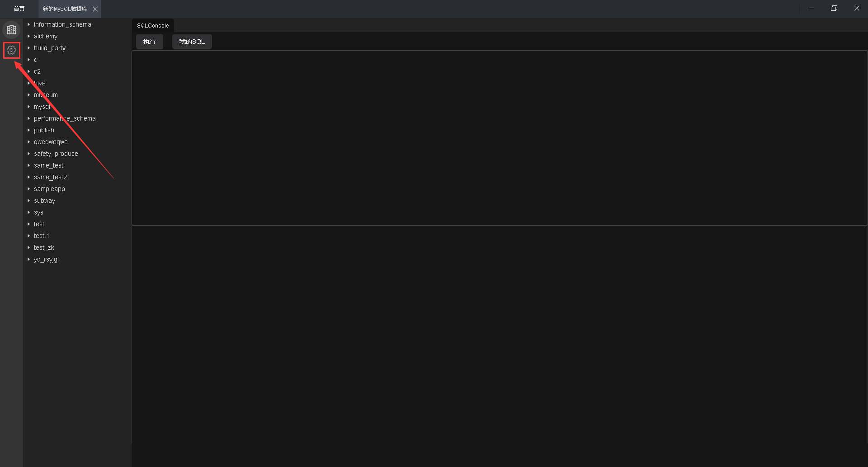
Task: Open the settings gear sidebar icon
Action: click(x=11, y=50)
